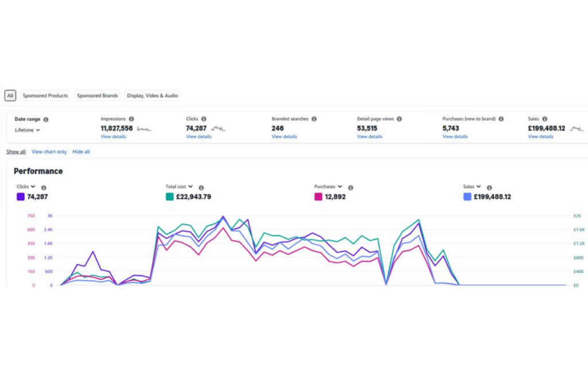
Task: Click the Performance heading
Action: click(38, 171)
